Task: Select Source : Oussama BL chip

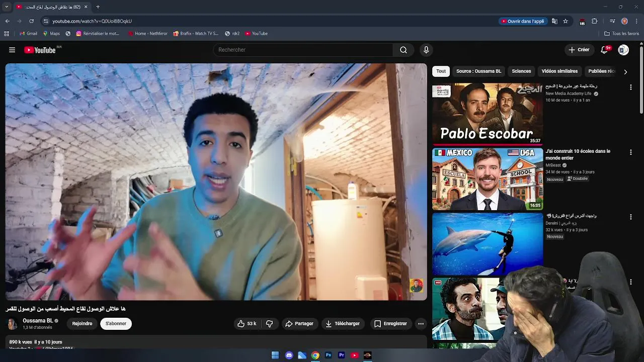Action: pos(478,71)
